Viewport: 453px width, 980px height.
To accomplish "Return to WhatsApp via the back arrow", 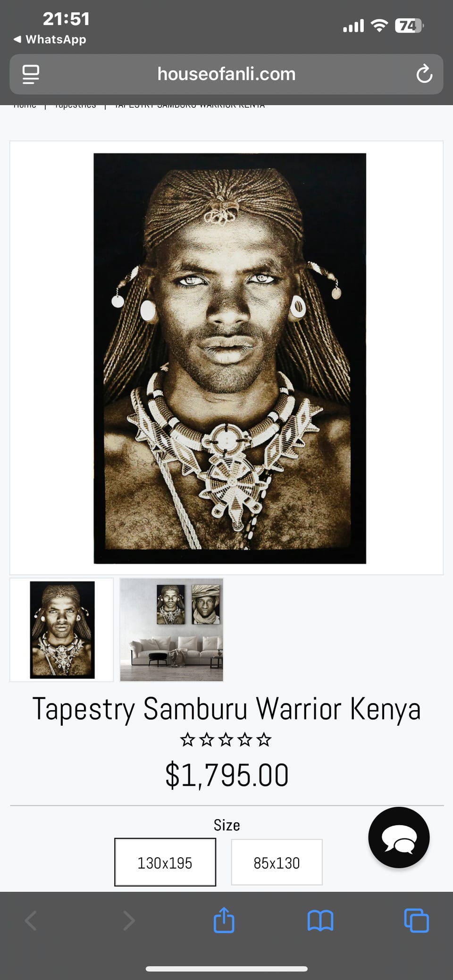I will (x=50, y=39).
